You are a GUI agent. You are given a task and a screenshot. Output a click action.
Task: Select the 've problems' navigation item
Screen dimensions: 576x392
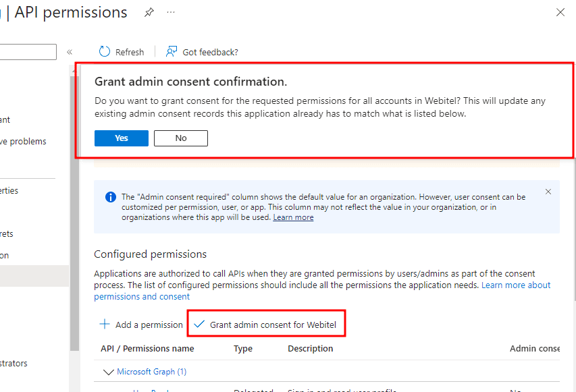23,141
